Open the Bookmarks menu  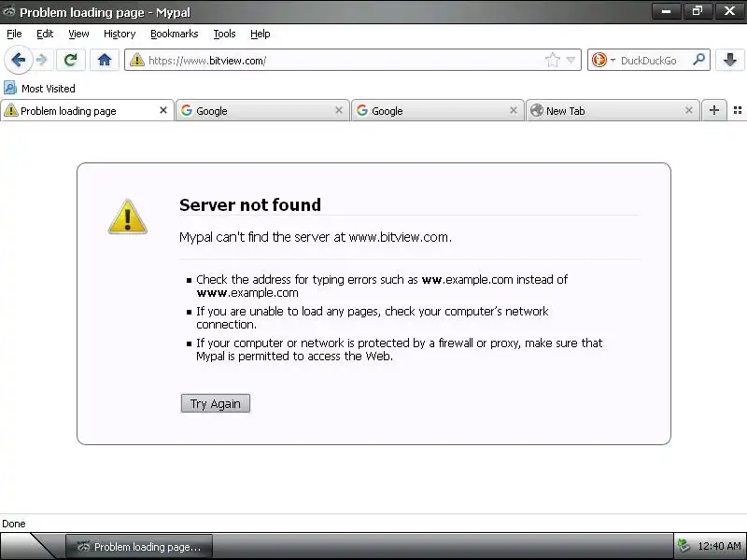tap(174, 34)
